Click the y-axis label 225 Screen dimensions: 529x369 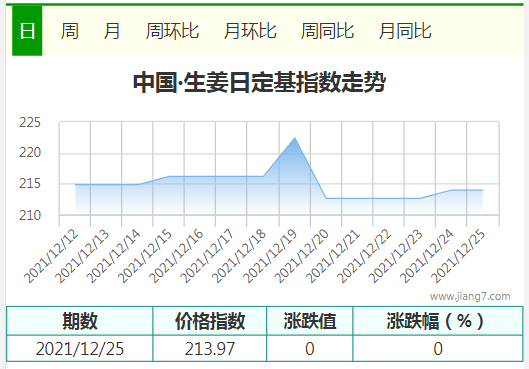point(30,122)
